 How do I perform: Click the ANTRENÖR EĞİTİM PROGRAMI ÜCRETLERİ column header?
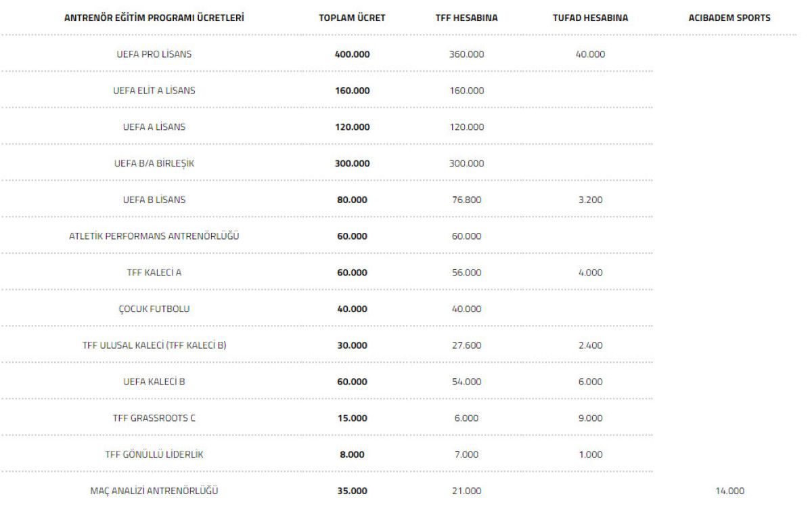[x=154, y=18]
